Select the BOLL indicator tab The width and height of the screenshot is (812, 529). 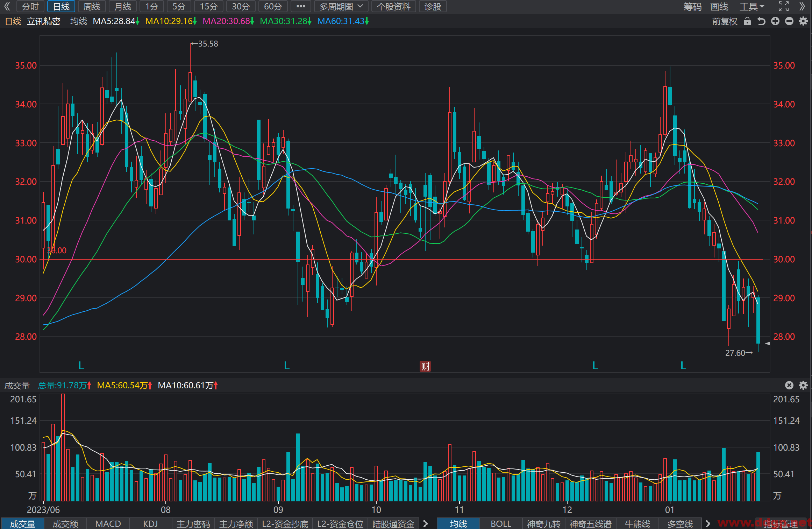501,524
